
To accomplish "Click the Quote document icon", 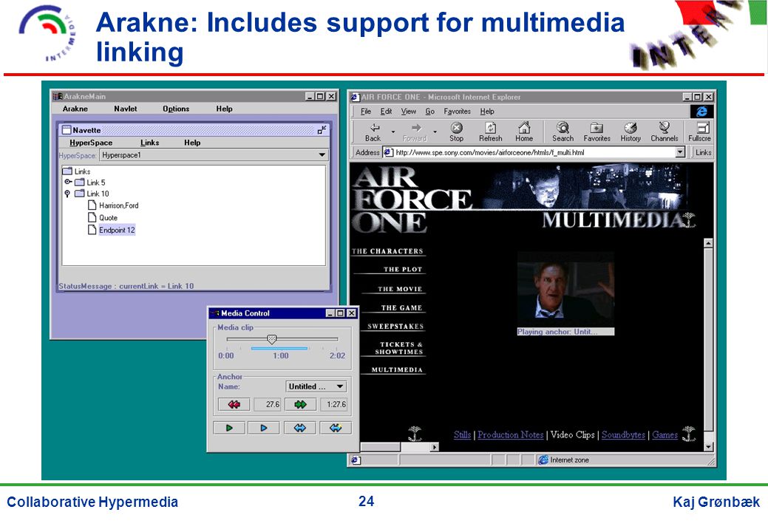I will (x=92, y=217).
